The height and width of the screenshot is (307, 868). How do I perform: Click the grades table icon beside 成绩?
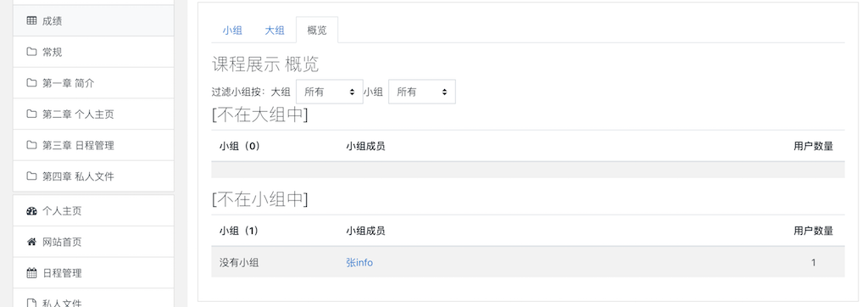[31, 21]
